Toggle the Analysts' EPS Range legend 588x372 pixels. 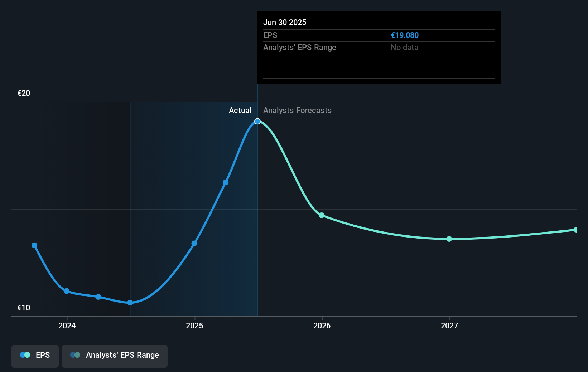tap(115, 356)
